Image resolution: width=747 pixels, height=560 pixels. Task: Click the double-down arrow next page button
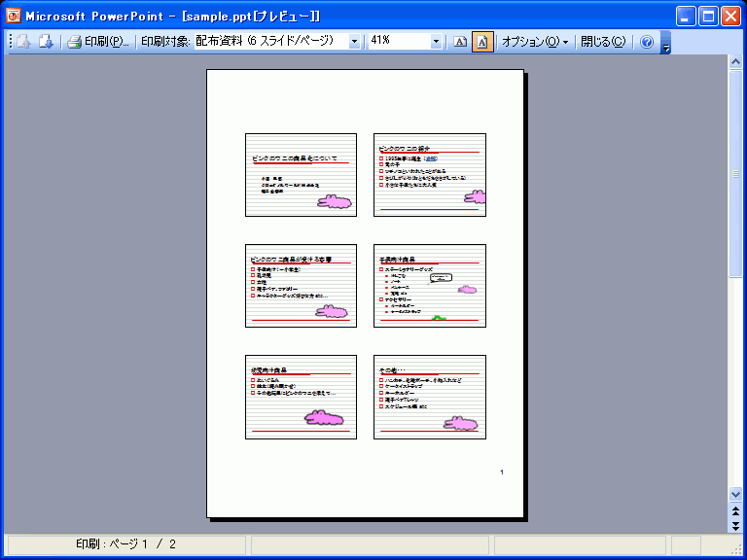pyautogui.click(x=736, y=525)
